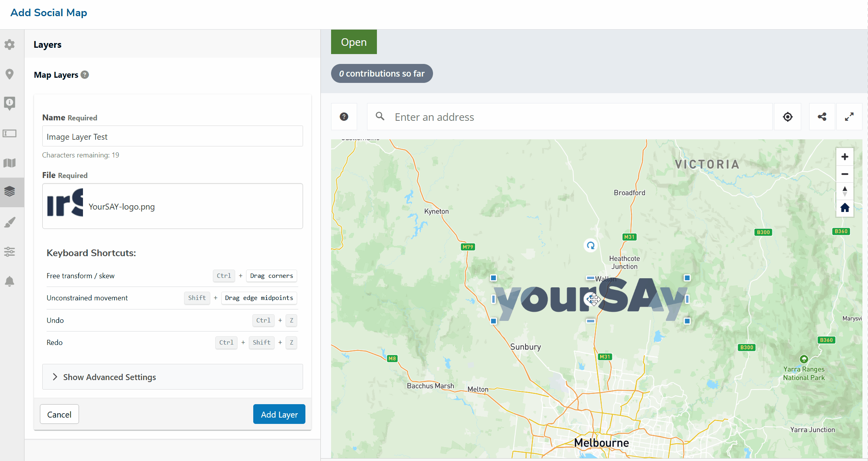
Task: Select the location pin sidebar icon
Action: coord(9,74)
